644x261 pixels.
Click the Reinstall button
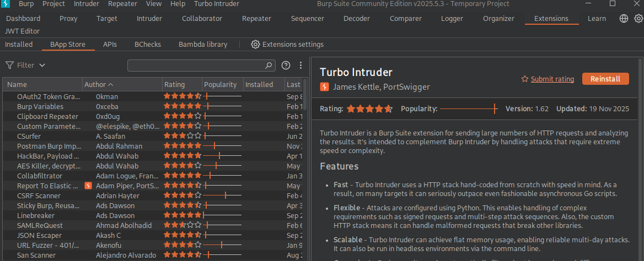(x=605, y=79)
